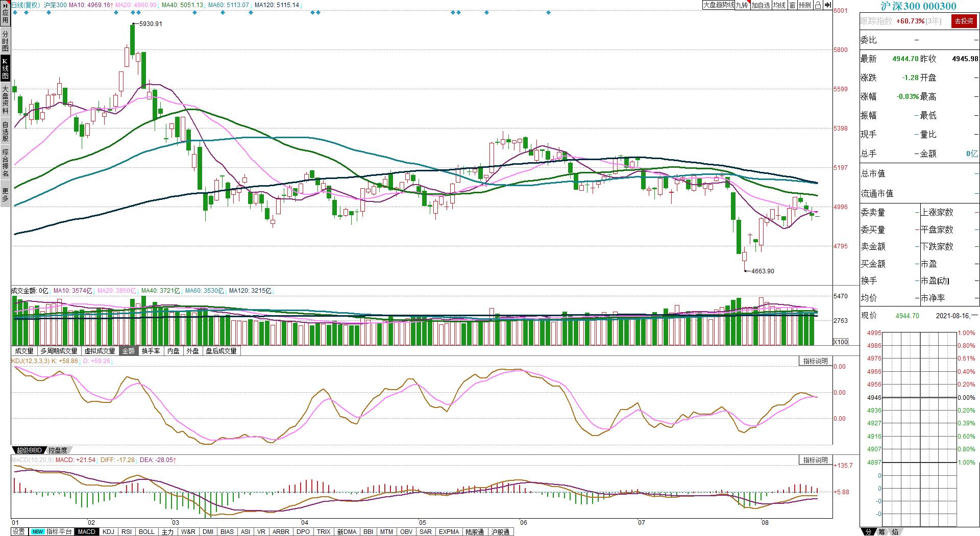Select the 分 tab under mini chart

[x=868, y=532]
